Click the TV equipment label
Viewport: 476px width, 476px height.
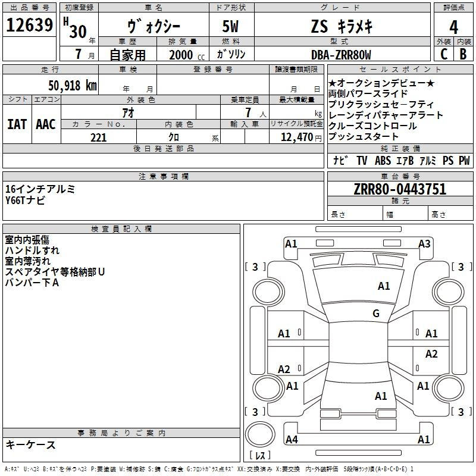tap(362, 161)
